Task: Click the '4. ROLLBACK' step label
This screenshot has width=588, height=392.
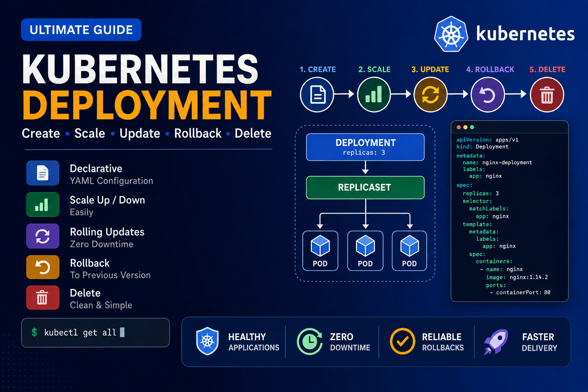Action: 490,69
